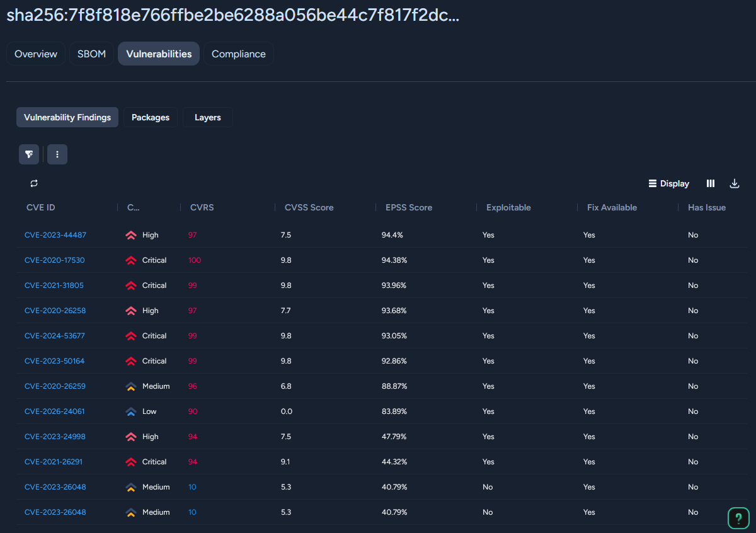Sort by the EPSS Score column header
Viewport: 756px width, 533px height.
409,207
